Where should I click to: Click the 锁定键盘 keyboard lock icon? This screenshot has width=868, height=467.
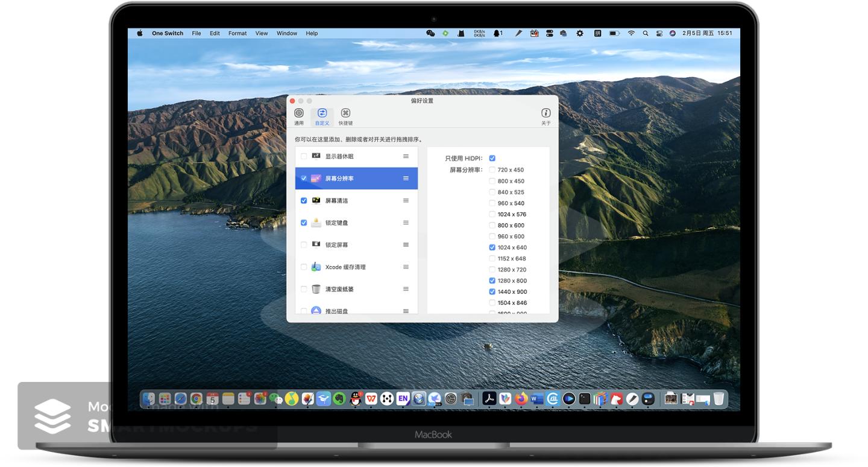click(x=316, y=222)
